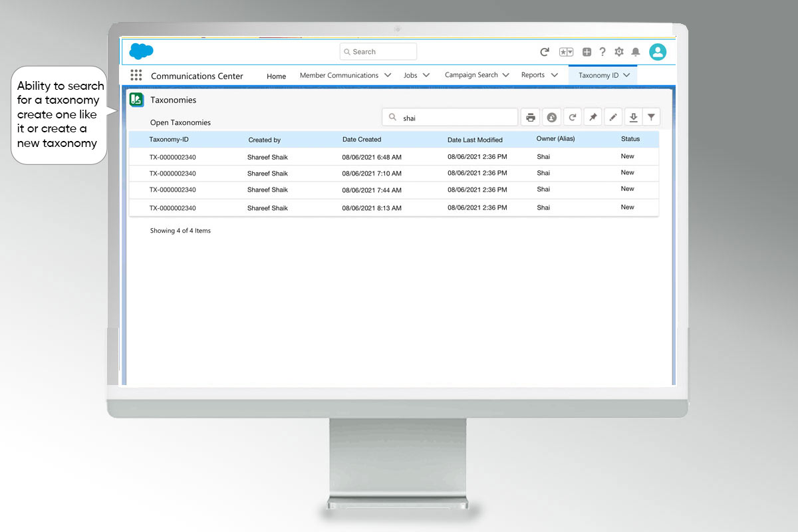Screen dimensions: 798x532
Task: Expand the Campaign Search dropdown chevron
Action: (506, 75)
